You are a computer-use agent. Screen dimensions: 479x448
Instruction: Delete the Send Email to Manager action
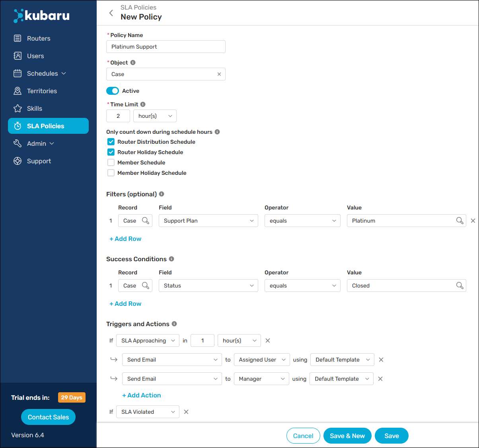click(x=380, y=379)
